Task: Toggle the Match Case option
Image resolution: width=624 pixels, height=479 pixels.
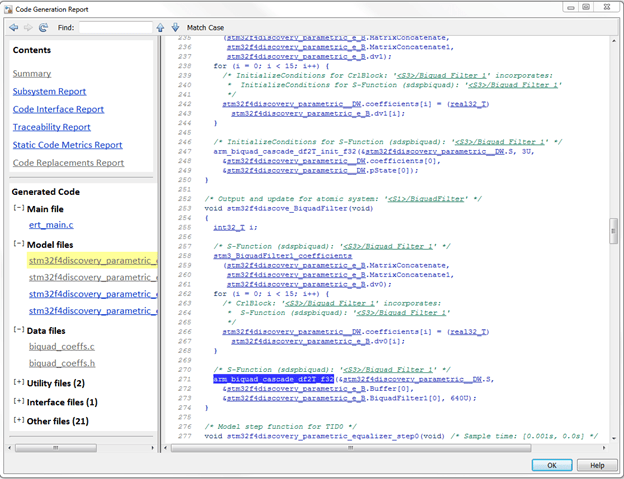Action: click(x=205, y=27)
